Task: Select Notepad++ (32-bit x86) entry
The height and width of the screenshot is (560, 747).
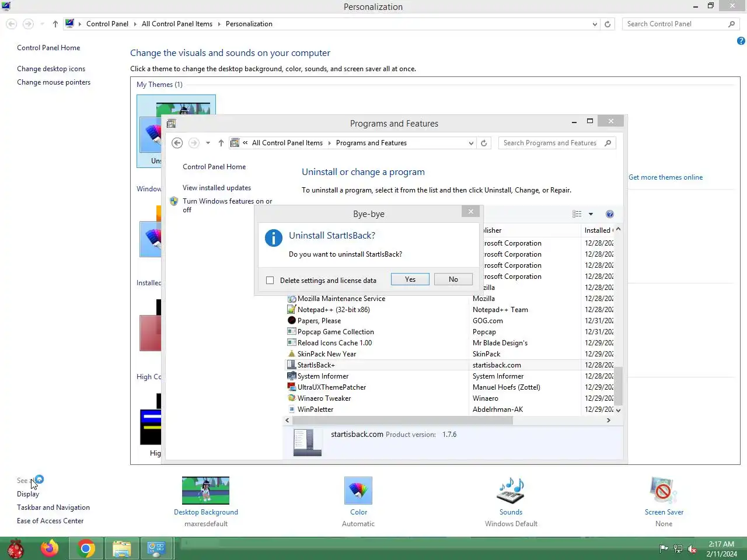Action: (x=334, y=310)
